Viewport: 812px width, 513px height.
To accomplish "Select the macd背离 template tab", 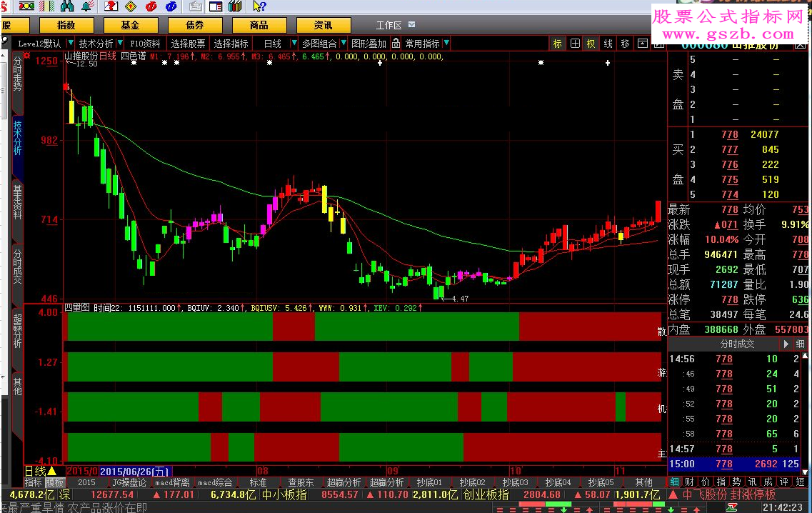I will [x=172, y=482].
